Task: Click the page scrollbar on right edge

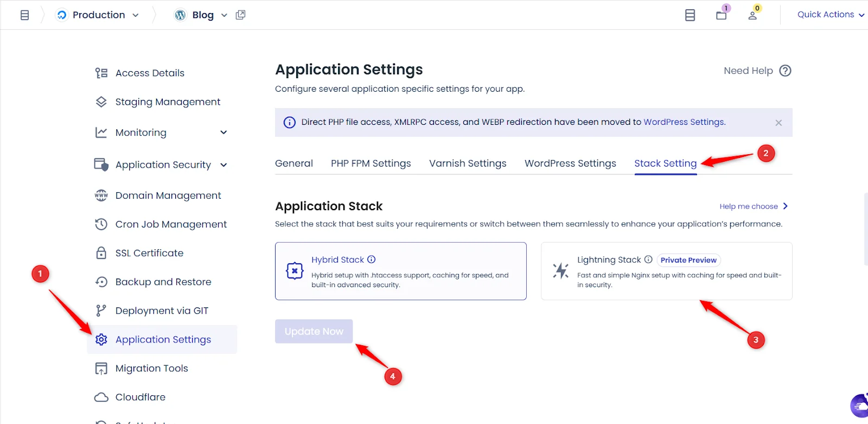Action: pos(865,228)
